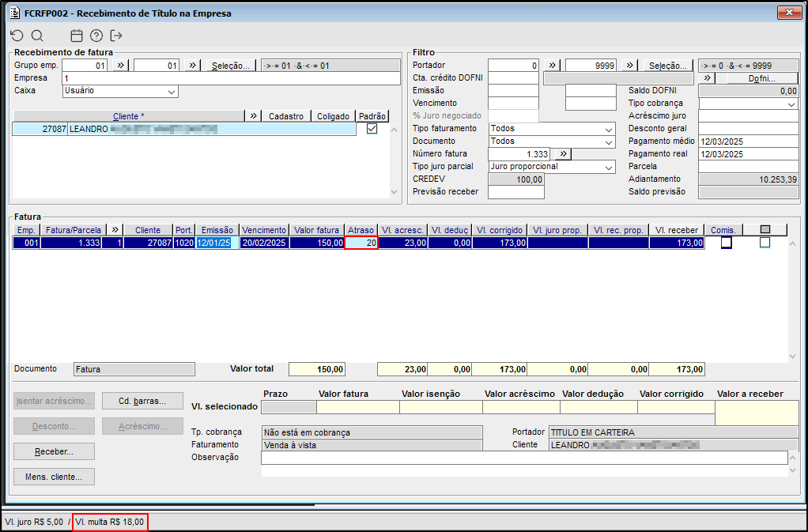Open the help question-mark icon
Viewport: 808px width, 532px height.
coord(96,36)
